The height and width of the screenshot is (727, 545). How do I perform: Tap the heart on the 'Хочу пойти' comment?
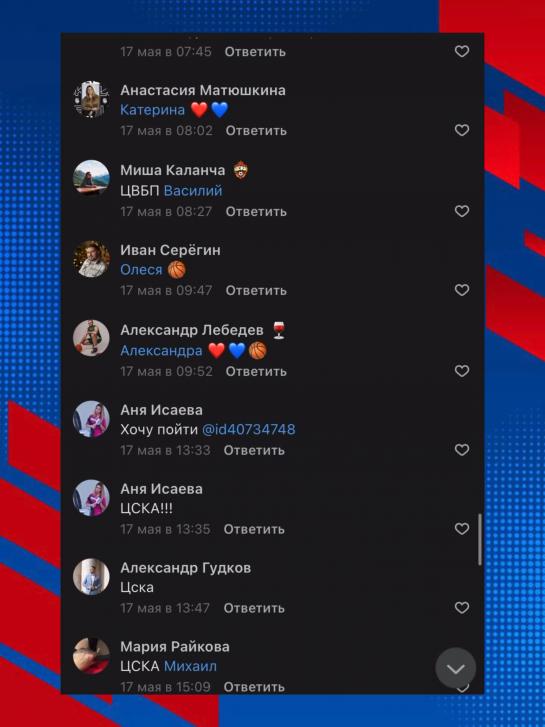[462, 450]
